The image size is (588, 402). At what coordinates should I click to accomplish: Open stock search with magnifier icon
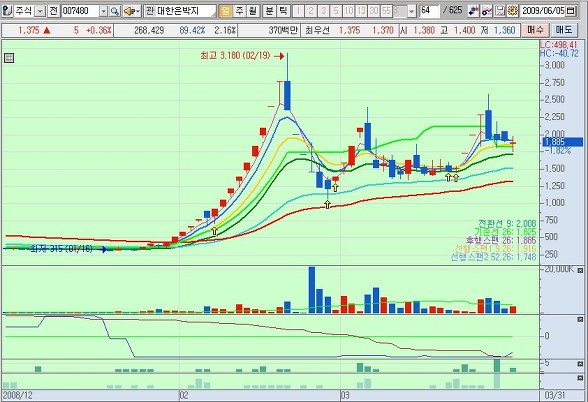[x=115, y=11]
